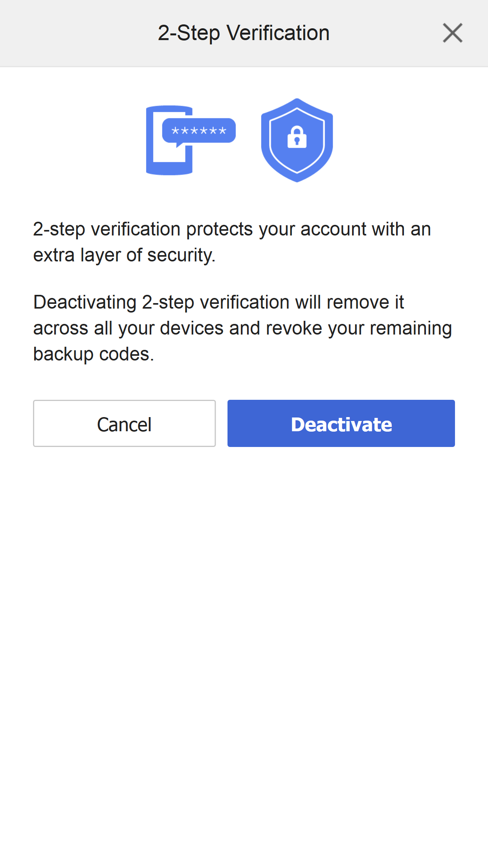The width and height of the screenshot is (488, 868).
Task: Click the "extra layer of security" line
Action: [124, 255]
